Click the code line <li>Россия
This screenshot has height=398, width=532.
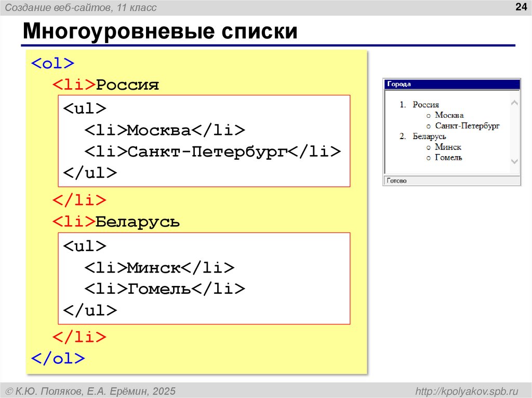105,85
